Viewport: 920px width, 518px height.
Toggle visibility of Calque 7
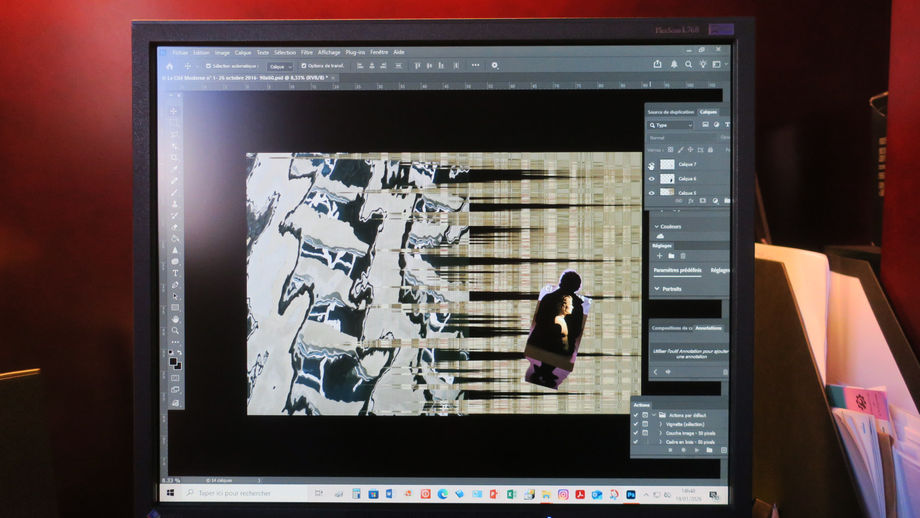point(651,165)
